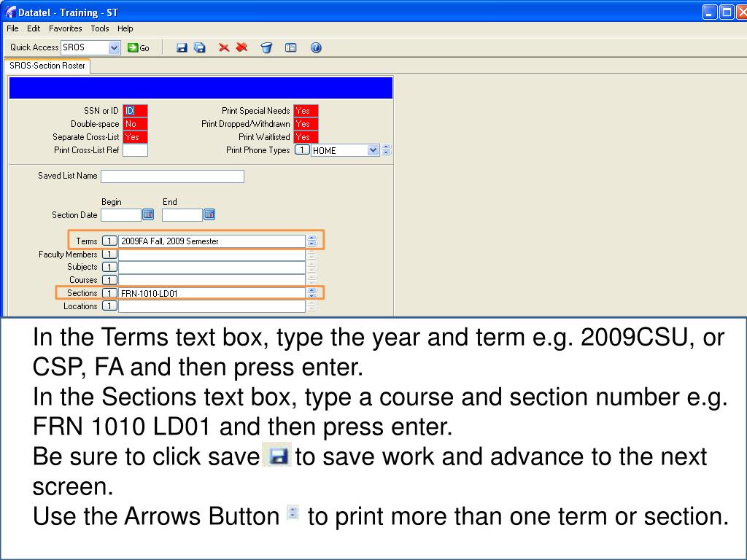Click the Courses text box
747x560 pixels.
212,280
